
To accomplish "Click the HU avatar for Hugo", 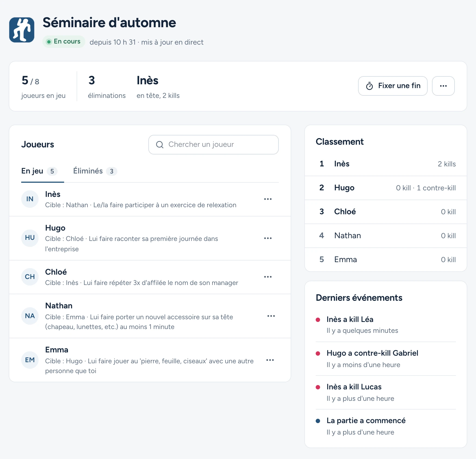I will coord(30,238).
